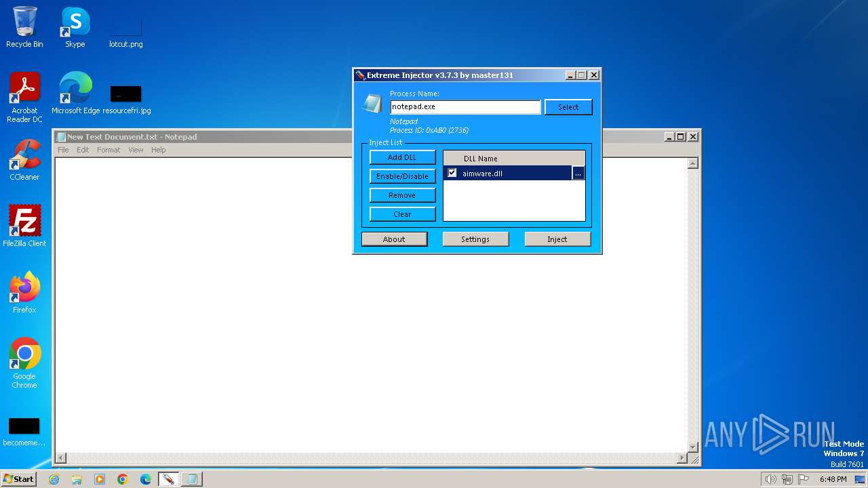
Task: Click Notepad vertical scrollbar down arrow
Action: click(x=693, y=447)
